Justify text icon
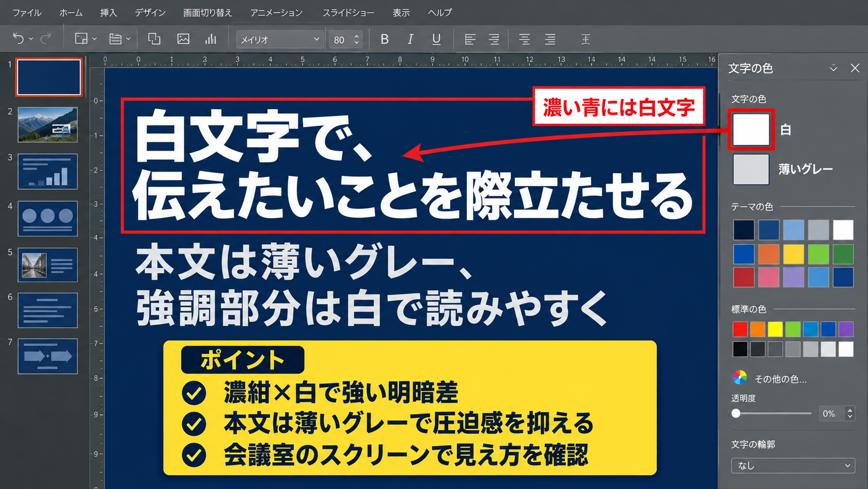This screenshot has height=489, width=868. 550,39
